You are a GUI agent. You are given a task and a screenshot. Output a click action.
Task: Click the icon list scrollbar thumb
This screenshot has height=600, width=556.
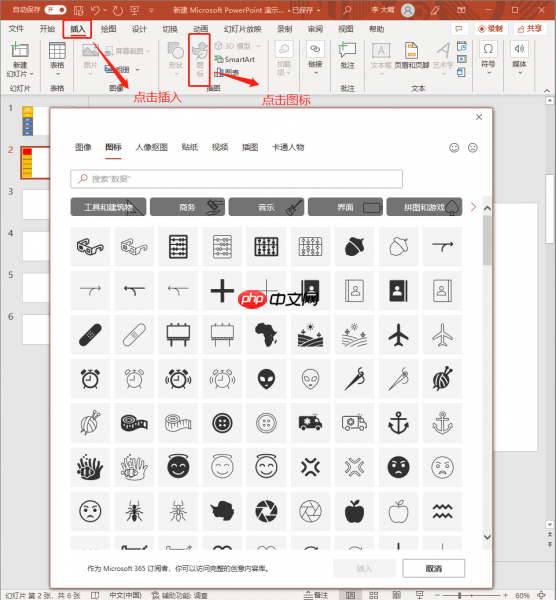pyautogui.click(x=487, y=240)
